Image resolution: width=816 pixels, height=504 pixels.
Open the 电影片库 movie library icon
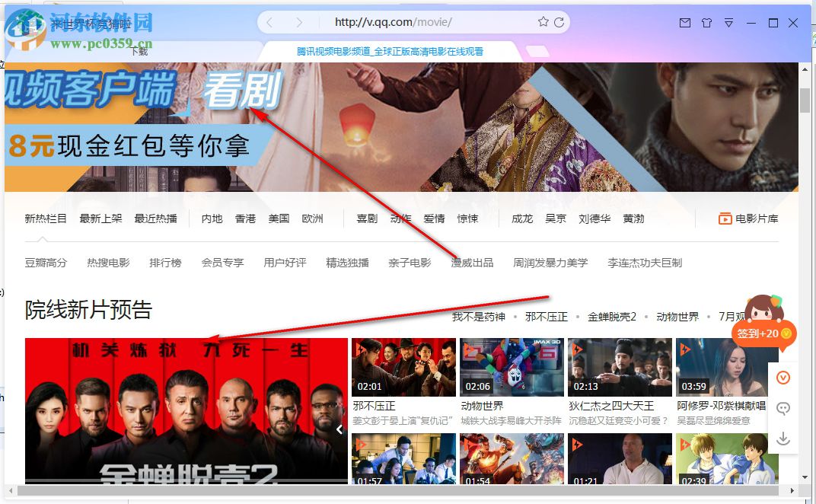(750, 218)
